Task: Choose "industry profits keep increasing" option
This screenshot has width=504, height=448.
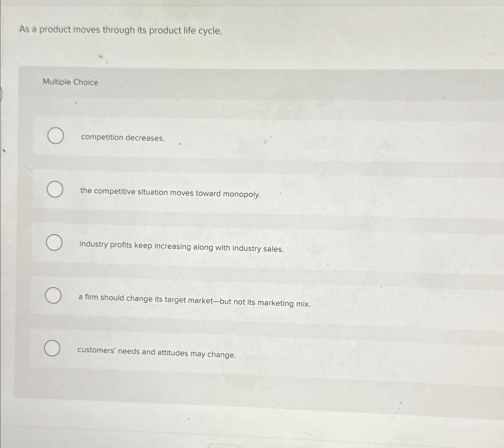Action: coord(55,242)
